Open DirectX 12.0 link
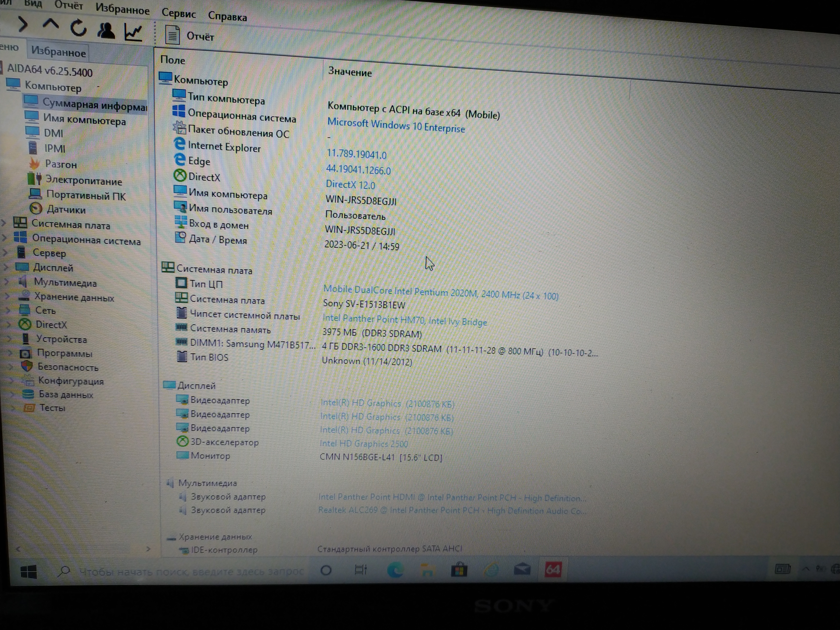 click(x=350, y=184)
